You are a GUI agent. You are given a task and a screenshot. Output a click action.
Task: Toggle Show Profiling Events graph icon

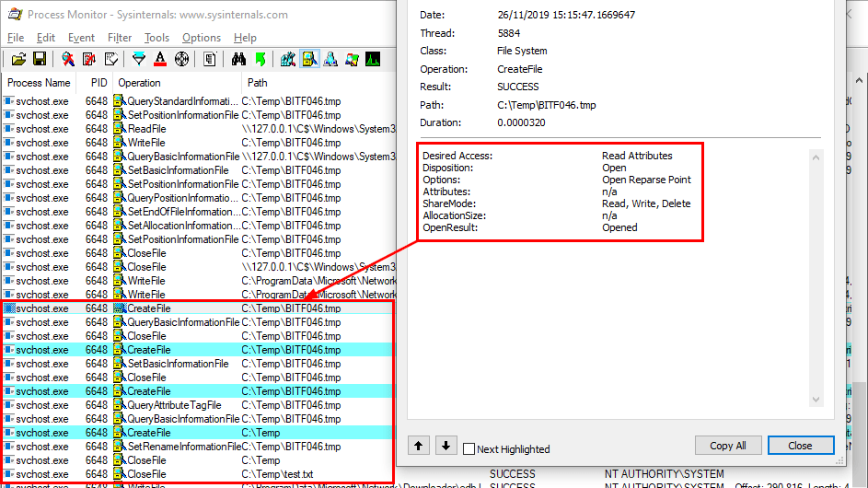(373, 59)
